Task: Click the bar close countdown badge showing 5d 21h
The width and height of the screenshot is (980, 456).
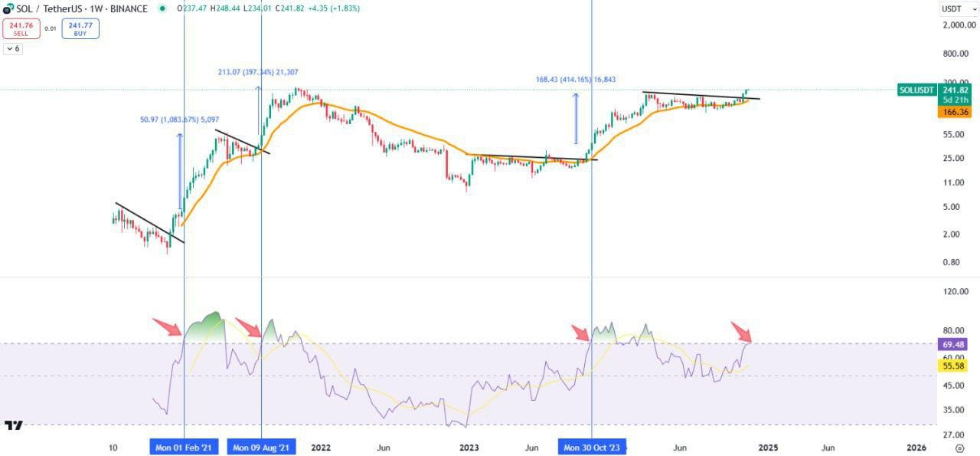Action: click(954, 100)
